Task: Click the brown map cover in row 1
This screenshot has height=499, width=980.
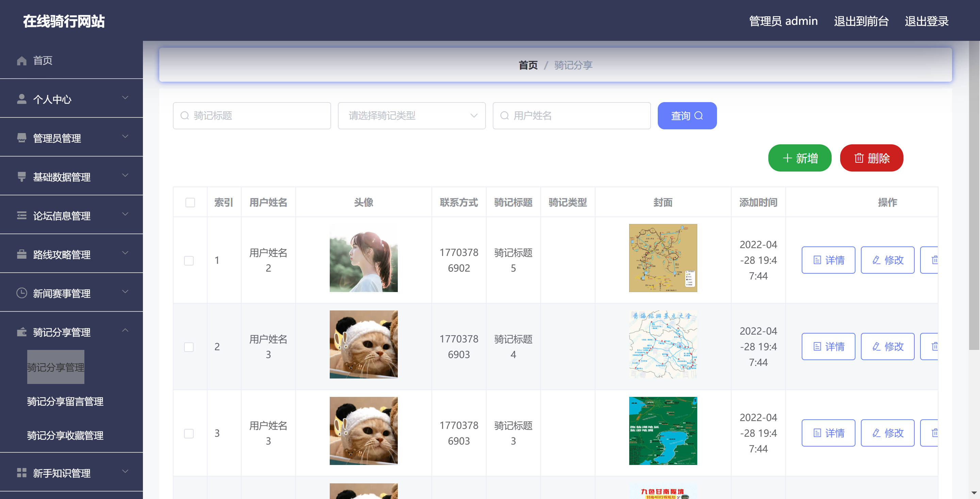Action: [663, 258]
